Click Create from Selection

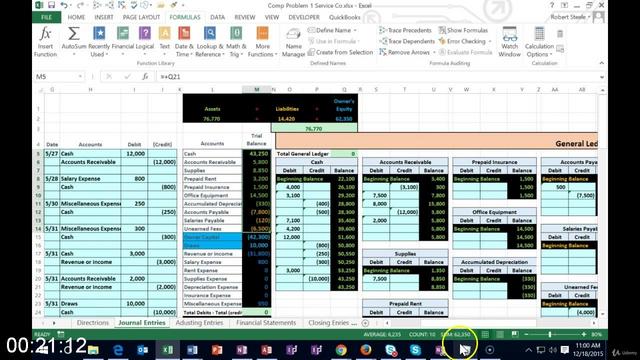click(x=340, y=52)
